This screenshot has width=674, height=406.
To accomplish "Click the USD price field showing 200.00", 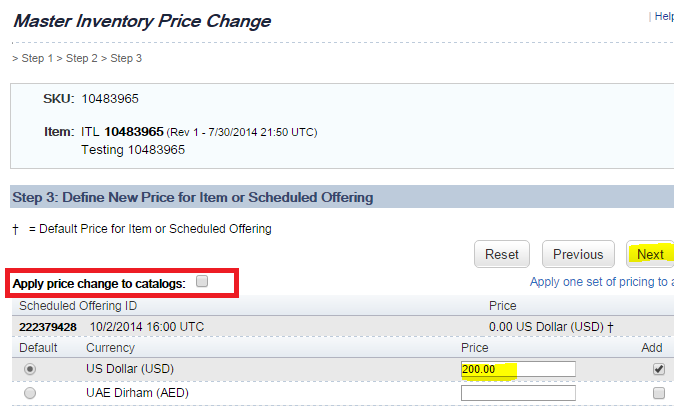I will (518, 369).
